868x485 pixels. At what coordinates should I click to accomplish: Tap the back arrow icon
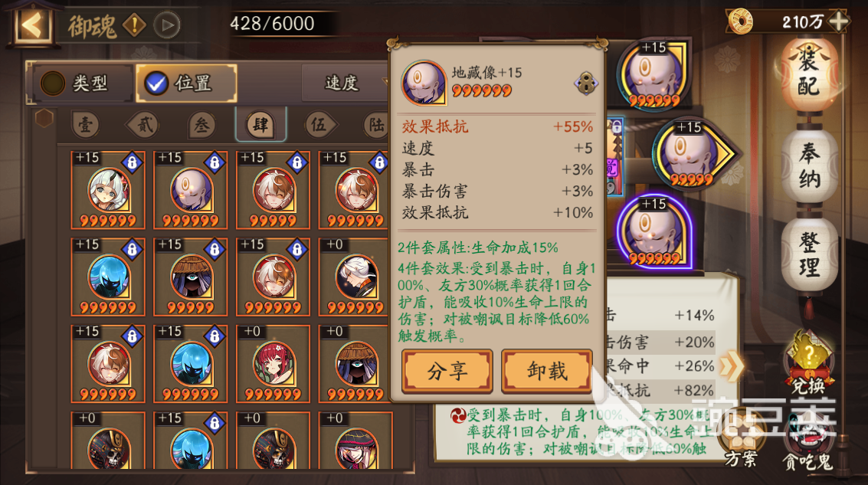pyautogui.click(x=31, y=24)
